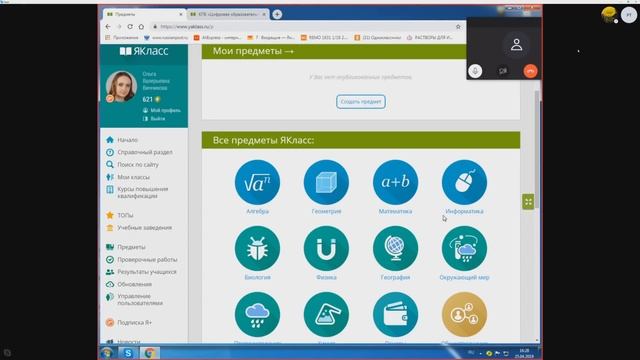Image resolution: width=640 pixels, height=360 pixels.
Task: Close the second browser tab
Action: tap(264, 14)
